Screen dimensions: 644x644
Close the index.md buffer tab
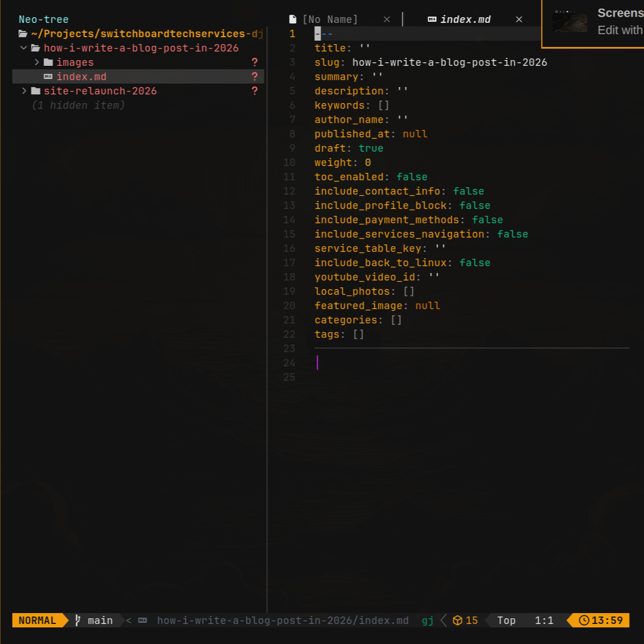pos(519,19)
